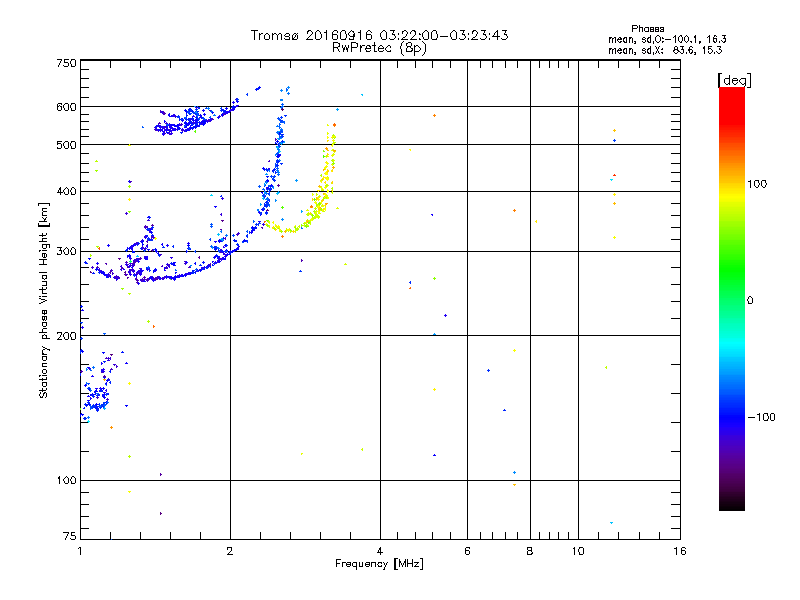This screenshot has width=800, height=600.
Task: Click 'Stationary phase Virtual Height [km]' axis label
Action: [x=43, y=301]
